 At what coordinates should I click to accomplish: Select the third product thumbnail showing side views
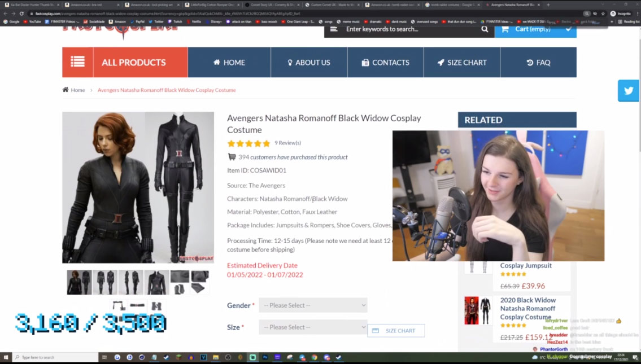click(x=131, y=282)
